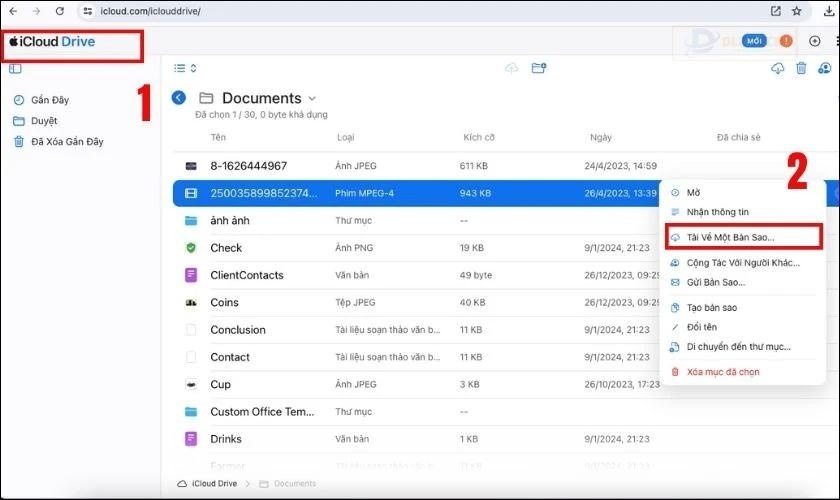
Task: Reload the page with the refresh icon
Action: [60, 11]
